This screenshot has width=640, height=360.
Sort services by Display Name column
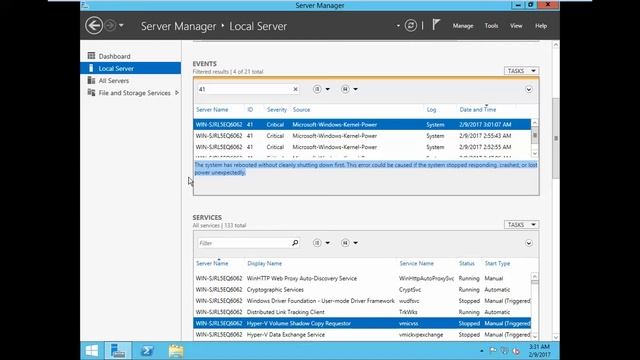click(264, 264)
